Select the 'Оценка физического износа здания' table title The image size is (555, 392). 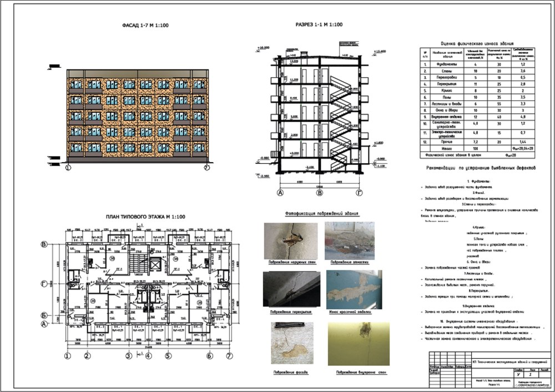coord(476,43)
